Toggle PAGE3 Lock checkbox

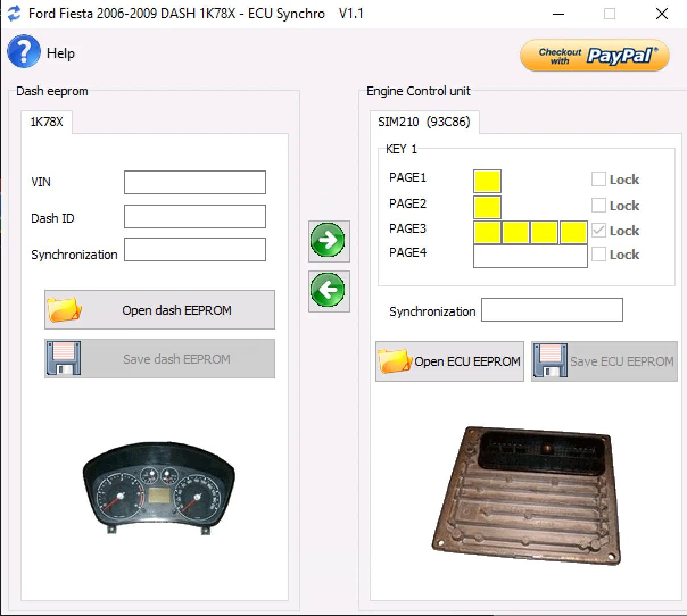click(x=598, y=230)
